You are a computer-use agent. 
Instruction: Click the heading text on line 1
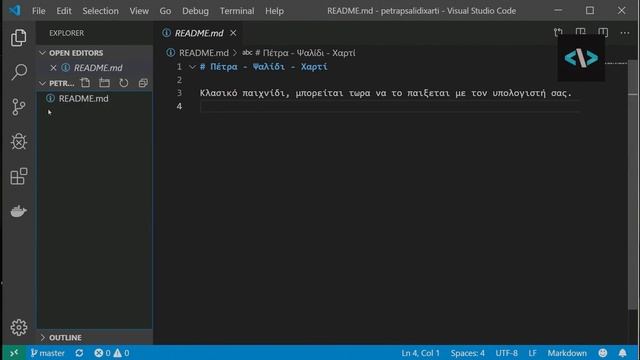264,67
